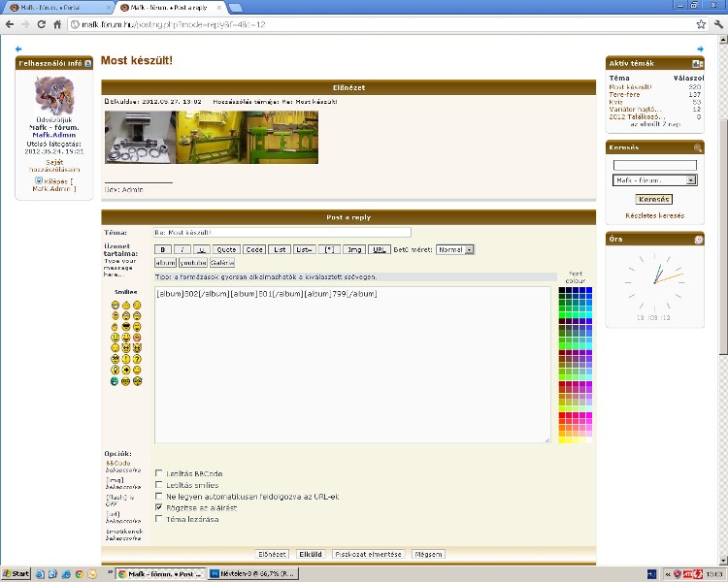This screenshot has height=582, width=728.
Task: Click the Óra panel header icon
Action: click(698, 240)
